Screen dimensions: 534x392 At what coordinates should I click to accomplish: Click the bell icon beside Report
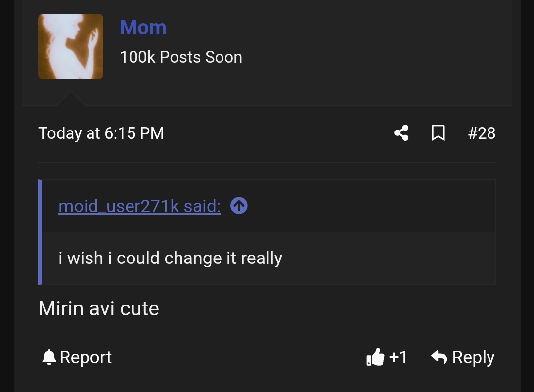click(49, 357)
